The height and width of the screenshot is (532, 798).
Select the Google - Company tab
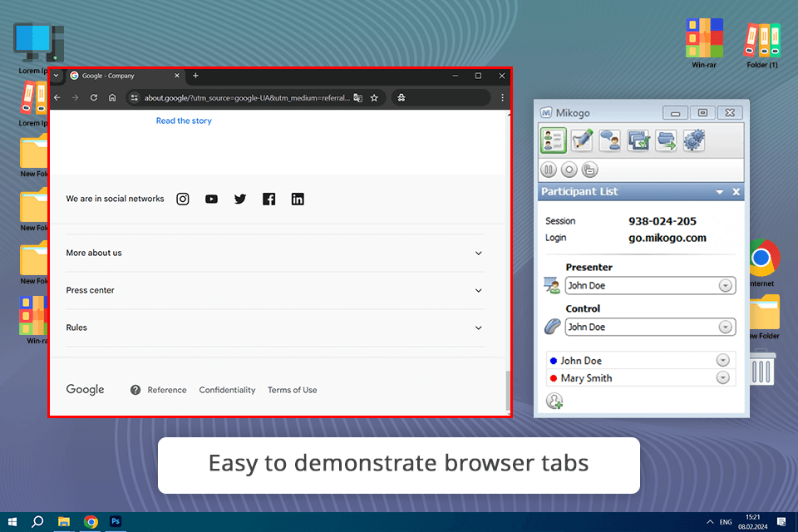pyautogui.click(x=125, y=76)
